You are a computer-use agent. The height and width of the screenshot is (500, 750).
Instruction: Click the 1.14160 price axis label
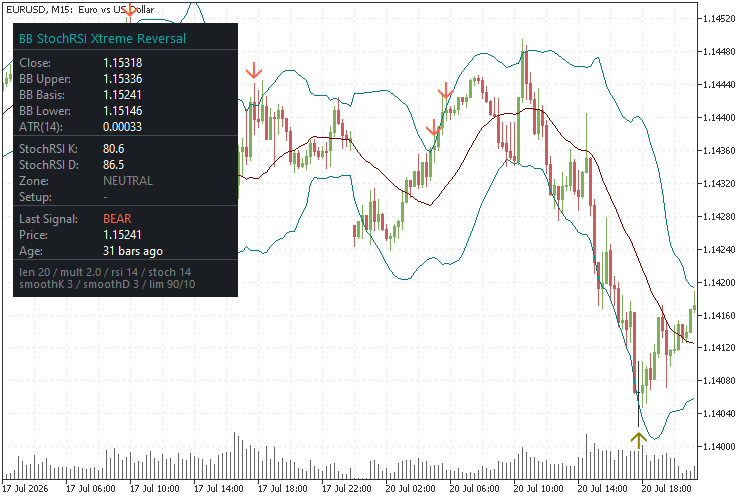pyautogui.click(x=719, y=316)
